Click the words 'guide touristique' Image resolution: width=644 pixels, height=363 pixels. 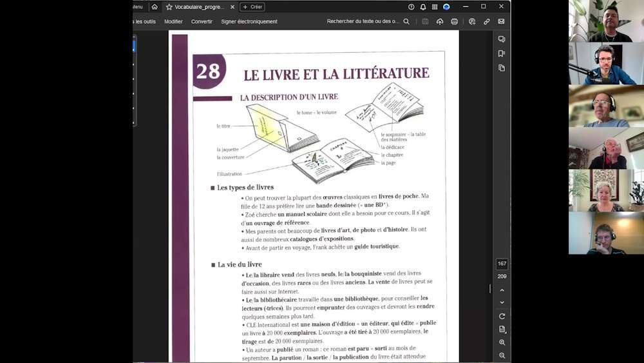click(x=377, y=247)
